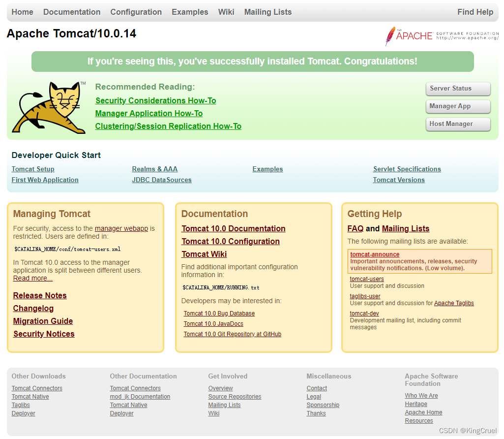Open the mod_jk Documentation link
The height and width of the screenshot is (439, 504).
[140, 396]
